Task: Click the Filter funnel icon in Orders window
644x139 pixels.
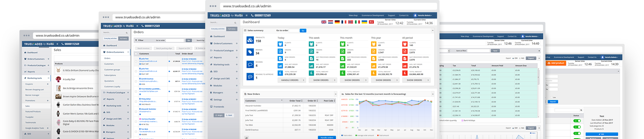Action: tap(136, 40)
